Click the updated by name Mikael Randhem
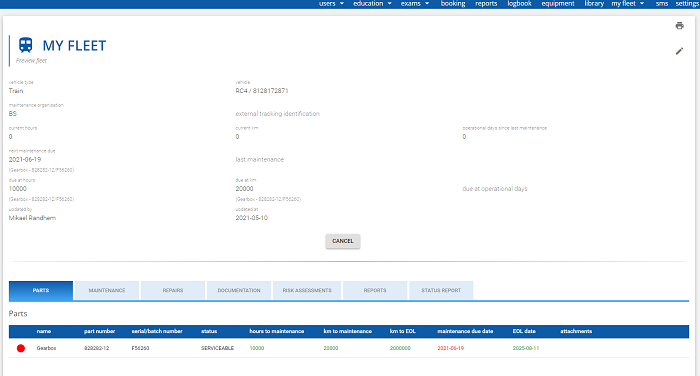The height and width of the screenshot is (376, 700). pos(32,218)
